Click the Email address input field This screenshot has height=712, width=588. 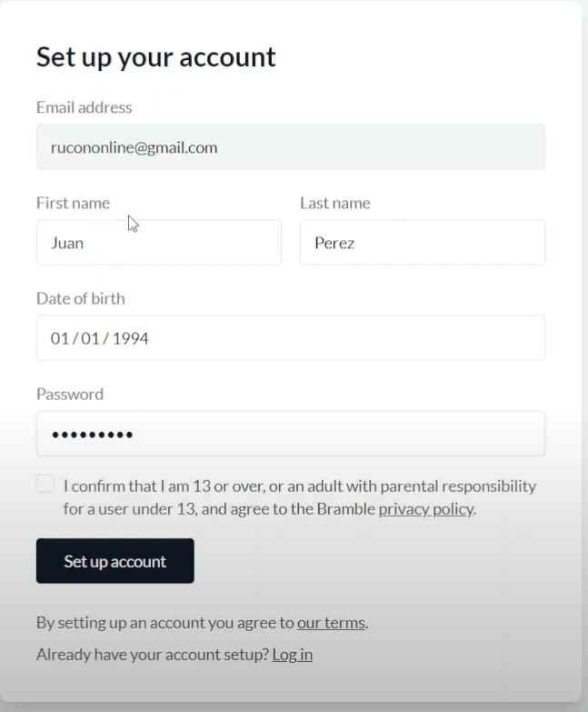pos(291,147)
